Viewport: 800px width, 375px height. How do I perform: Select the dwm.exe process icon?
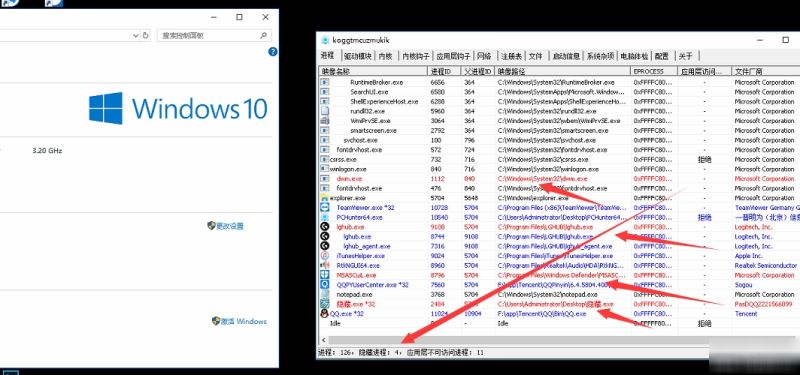(x=324, y=179)
